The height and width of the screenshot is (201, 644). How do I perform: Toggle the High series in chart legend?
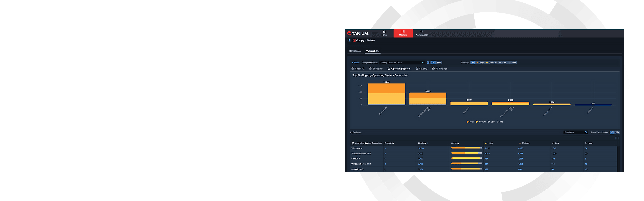click(x=470, y=122)
